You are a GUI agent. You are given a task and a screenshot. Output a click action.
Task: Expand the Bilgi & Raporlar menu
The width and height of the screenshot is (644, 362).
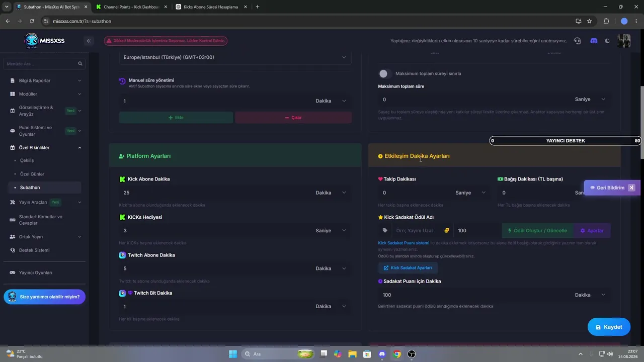(x=45, y=80)
